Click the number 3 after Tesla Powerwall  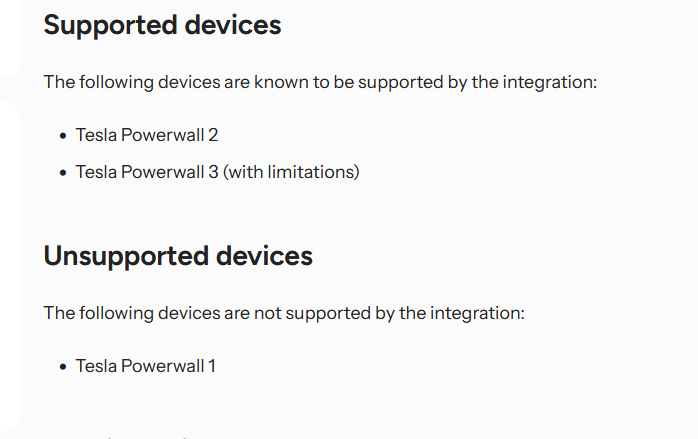[213, 172]
